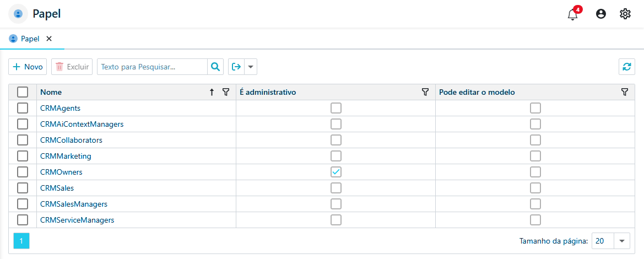Open the CRMMarketing role link

coord(66,156)
